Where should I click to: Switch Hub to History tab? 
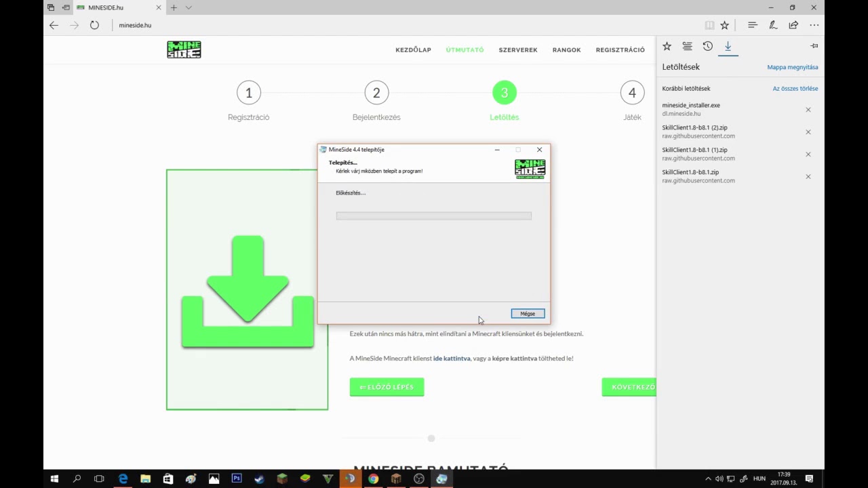[x=707, y=46]
